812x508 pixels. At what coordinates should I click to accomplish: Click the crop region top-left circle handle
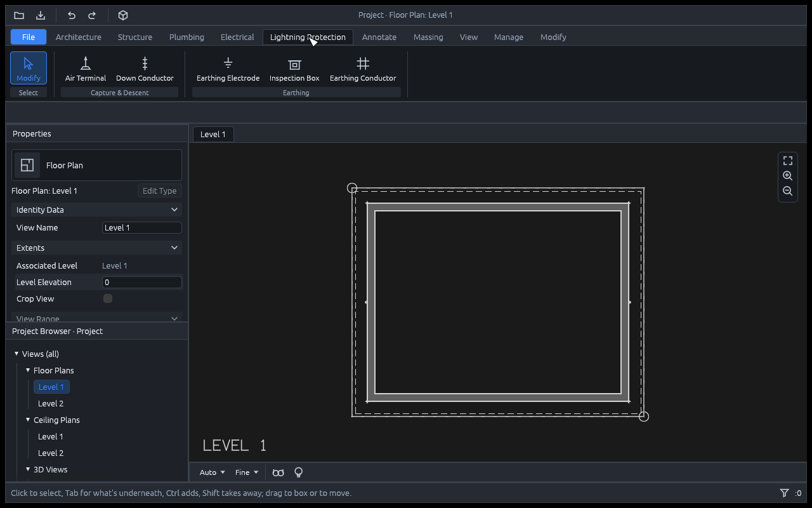coord(352,188)
